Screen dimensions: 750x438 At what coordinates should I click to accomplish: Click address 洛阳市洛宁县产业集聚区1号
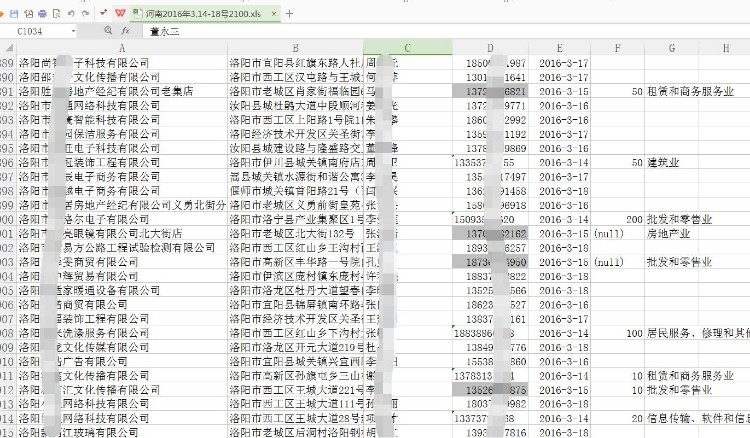[296, 219]
